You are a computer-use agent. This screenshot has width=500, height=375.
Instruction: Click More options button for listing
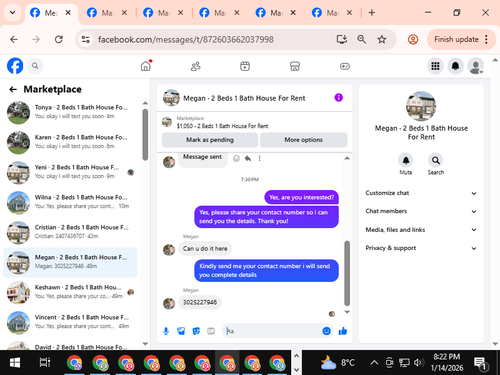coord(303,140)
